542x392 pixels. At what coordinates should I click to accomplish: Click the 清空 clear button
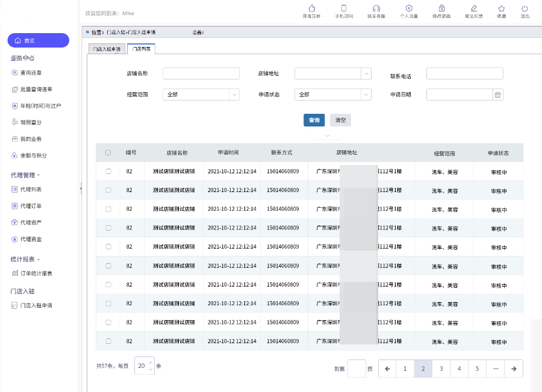(x=340, y=120)
